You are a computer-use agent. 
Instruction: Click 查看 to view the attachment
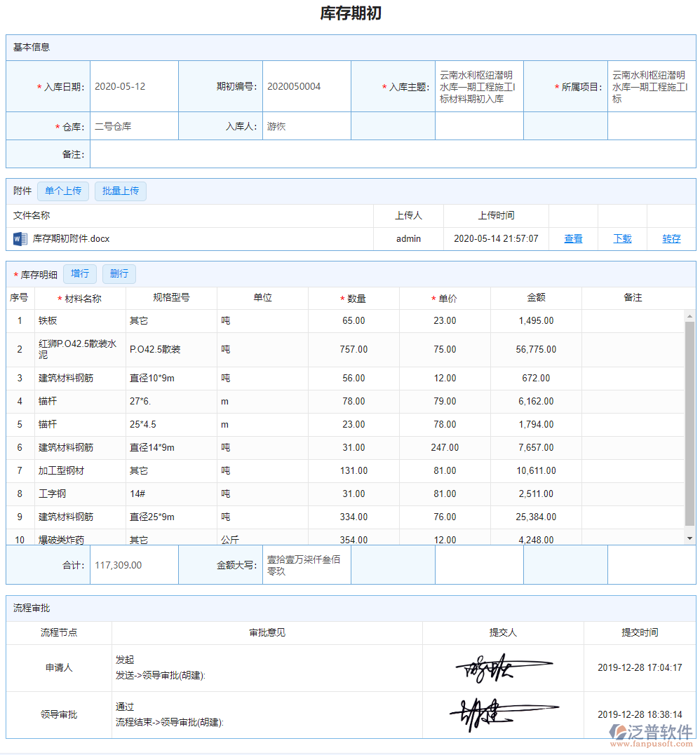tap(573, 238)
